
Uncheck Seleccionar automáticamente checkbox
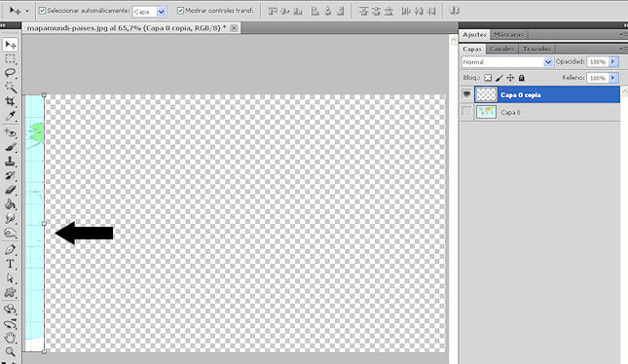[42, 11]
